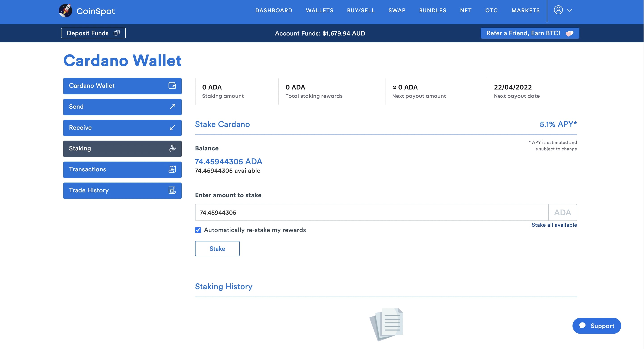Open BUNDLES from the top menu
The height and width of the screenshot is (349, 644).
(433, 10)
